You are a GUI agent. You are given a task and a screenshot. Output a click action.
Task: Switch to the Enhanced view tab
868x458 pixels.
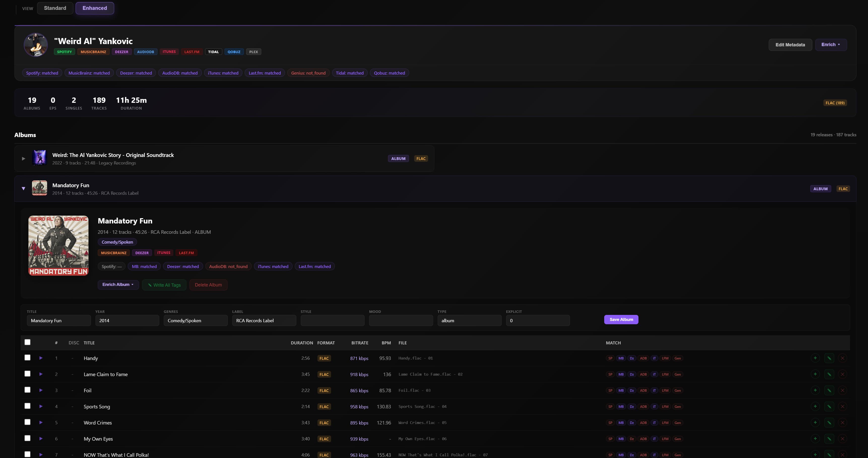(x=95, y=8)
